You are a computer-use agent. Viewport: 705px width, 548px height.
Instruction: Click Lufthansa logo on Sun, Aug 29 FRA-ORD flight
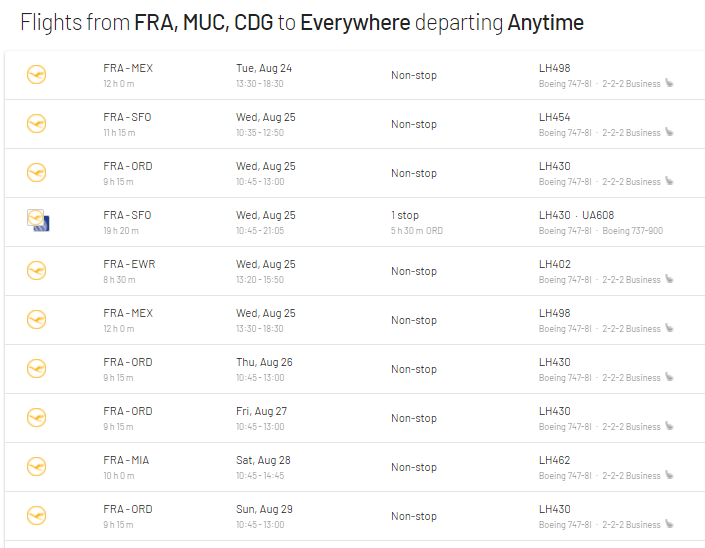pyautogui.click(x=37, y=516)
